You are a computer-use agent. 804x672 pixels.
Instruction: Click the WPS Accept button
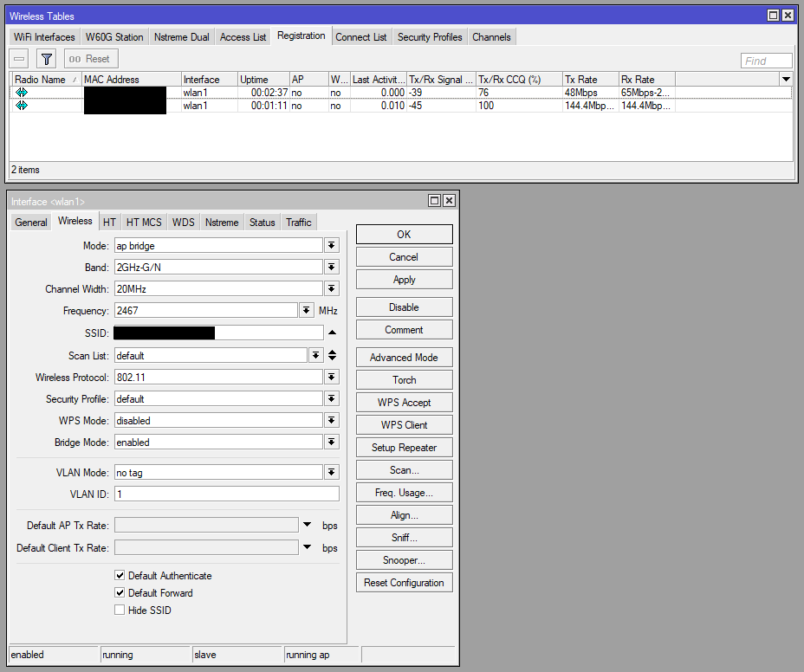[x=404, y=403]
